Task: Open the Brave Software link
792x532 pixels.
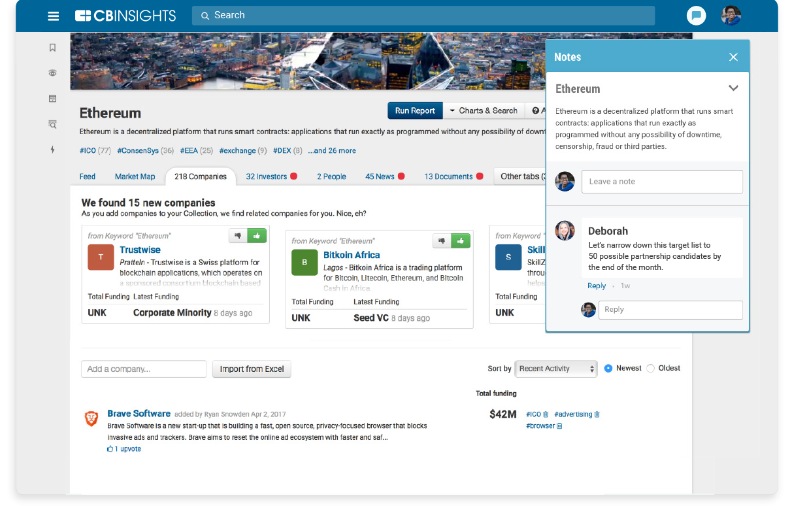Action: coord(139,414)
